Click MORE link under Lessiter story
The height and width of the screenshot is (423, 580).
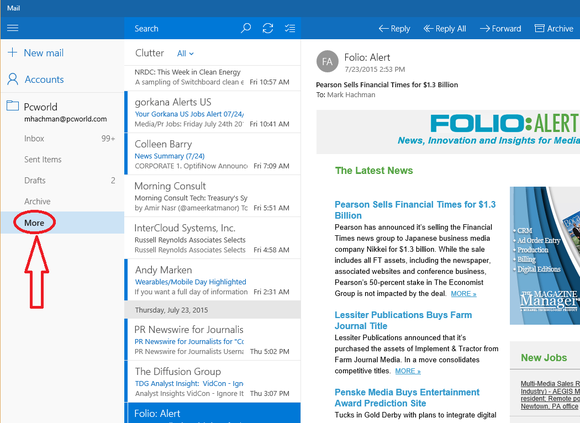(x=408, y=371)
